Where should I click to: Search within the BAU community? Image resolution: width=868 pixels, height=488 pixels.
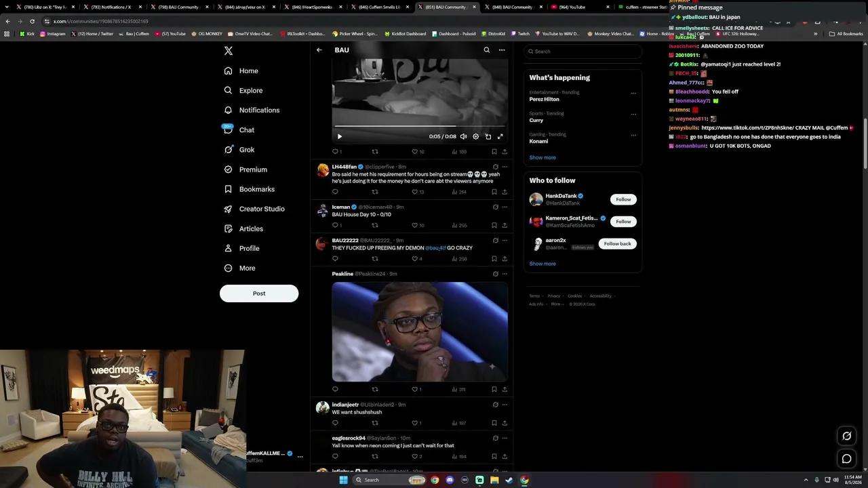tap(486, 50)
